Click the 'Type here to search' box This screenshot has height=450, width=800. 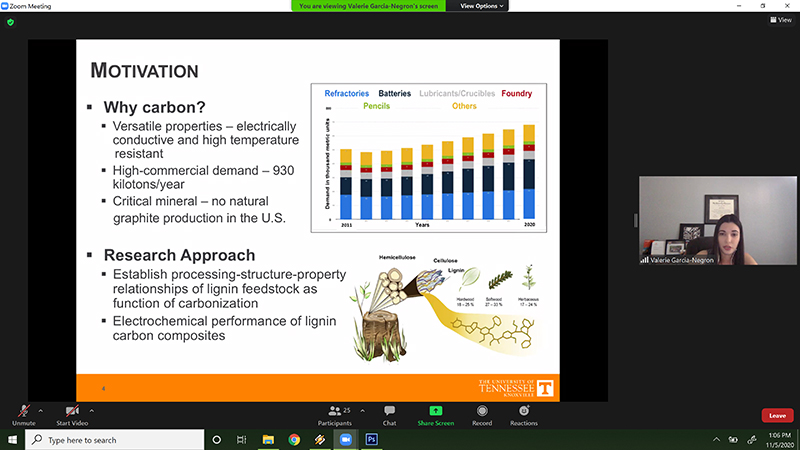[x=114, y=440]
